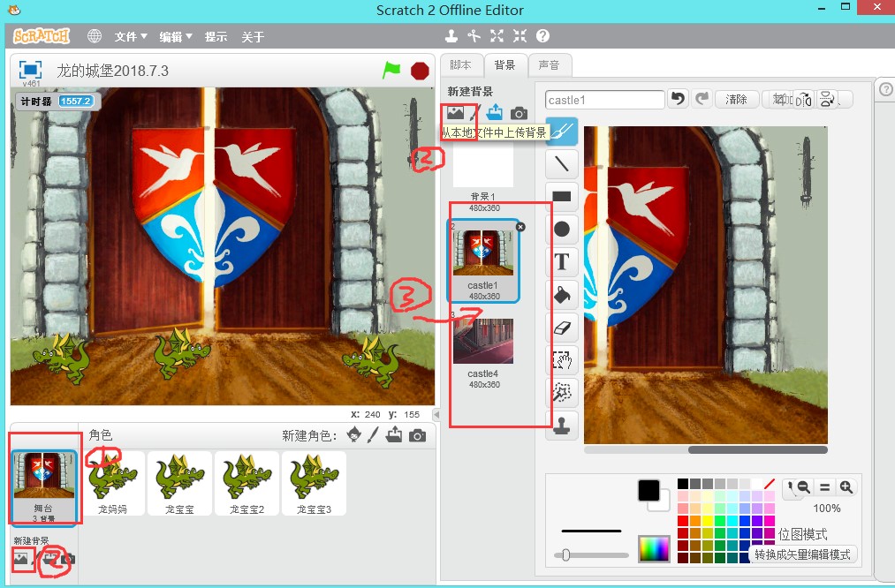Pick the ellipse tool
The width and height of the screenshot is (895, 588).
[x=562, y=230]
